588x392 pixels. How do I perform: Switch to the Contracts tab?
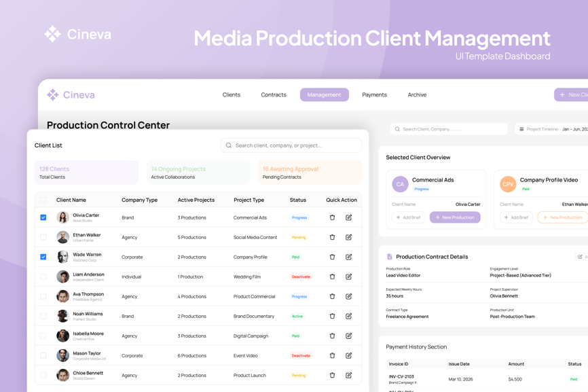[x=274, y=95]
